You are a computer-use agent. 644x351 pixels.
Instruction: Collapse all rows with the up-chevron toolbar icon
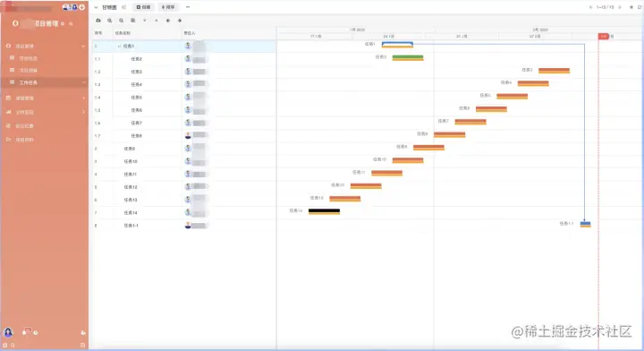(156, 20)
